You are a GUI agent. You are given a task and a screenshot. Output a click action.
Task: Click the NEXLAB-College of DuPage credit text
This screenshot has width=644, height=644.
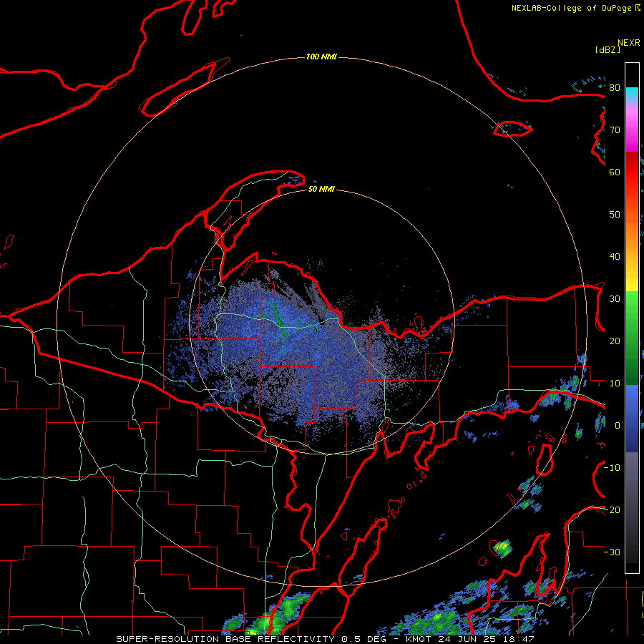571,8
